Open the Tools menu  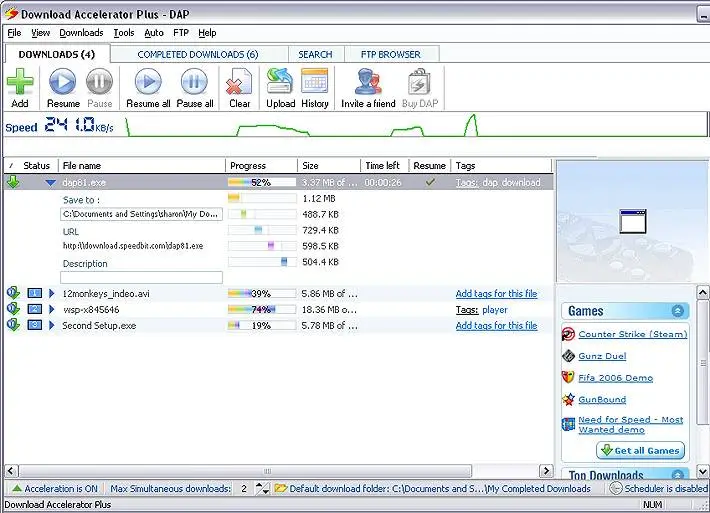[x=123, y=33]
